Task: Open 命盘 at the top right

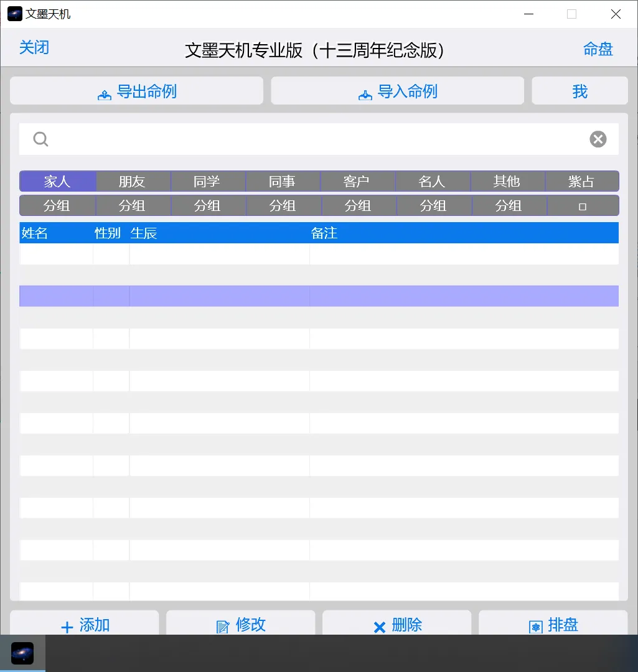Action: coord(598,49)
